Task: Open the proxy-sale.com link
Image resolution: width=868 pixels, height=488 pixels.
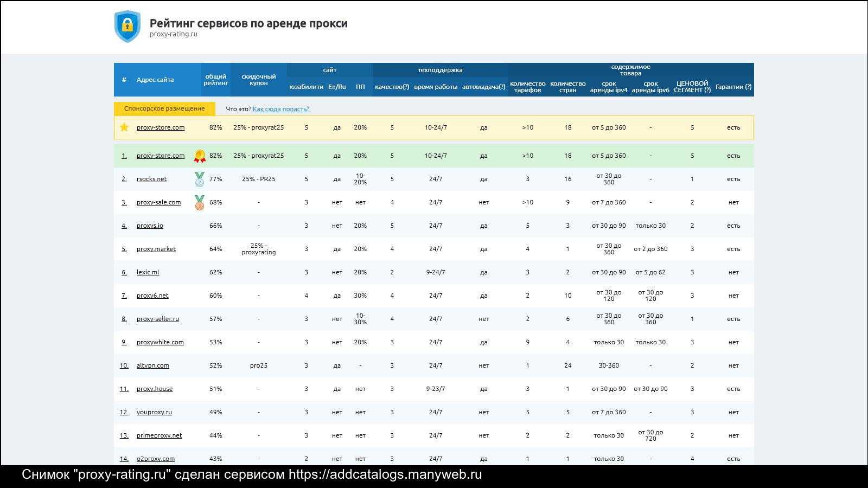Action: (158, 202)
